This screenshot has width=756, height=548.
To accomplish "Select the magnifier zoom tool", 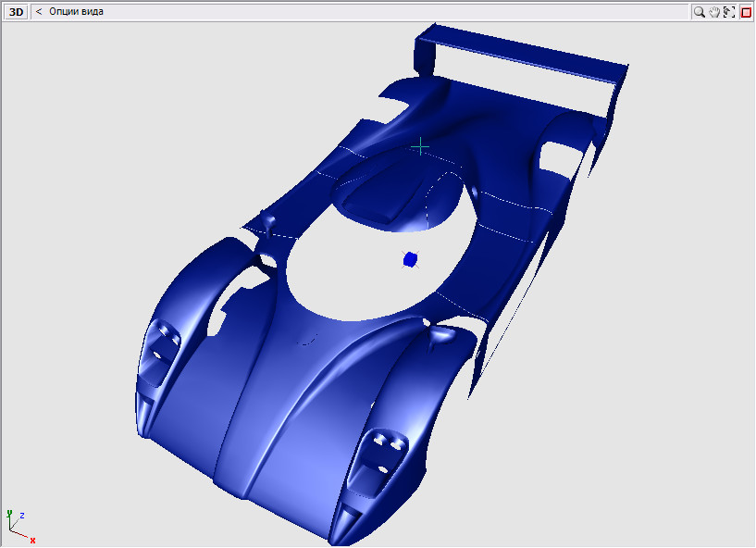I will (699, 12).
